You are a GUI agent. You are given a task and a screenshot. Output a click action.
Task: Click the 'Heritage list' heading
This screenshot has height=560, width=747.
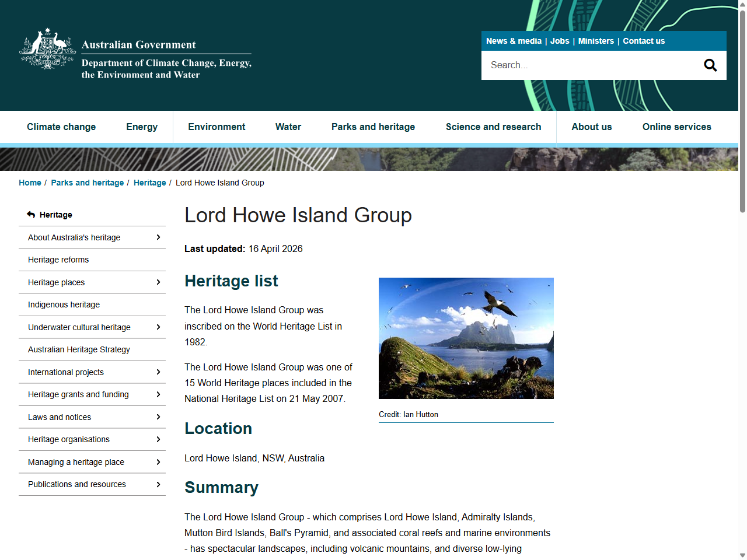[x=231, y=281]
